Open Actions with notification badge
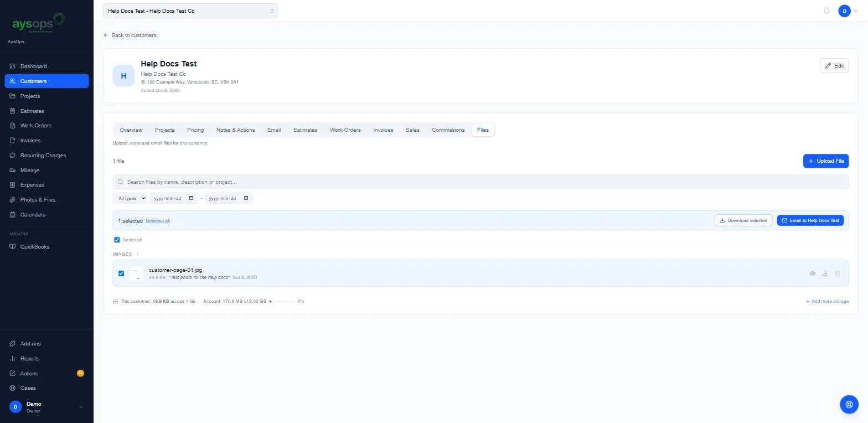 (x=46, y=374)
